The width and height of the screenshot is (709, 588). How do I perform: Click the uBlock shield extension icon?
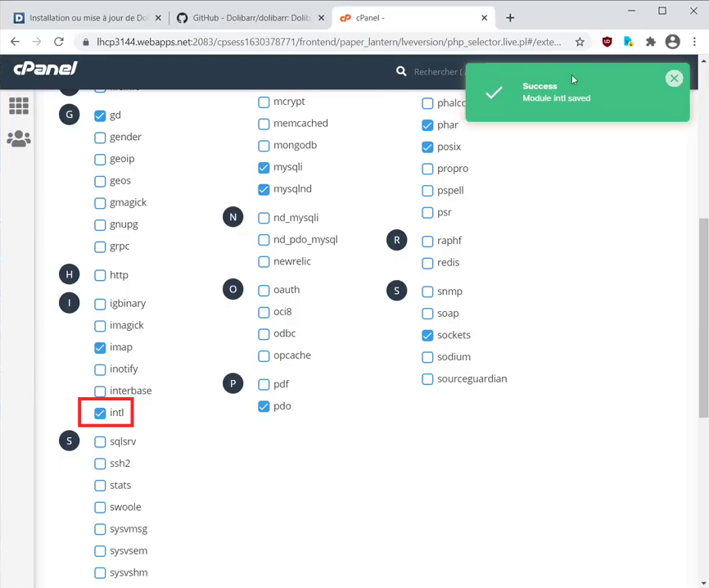coord(607,42)
